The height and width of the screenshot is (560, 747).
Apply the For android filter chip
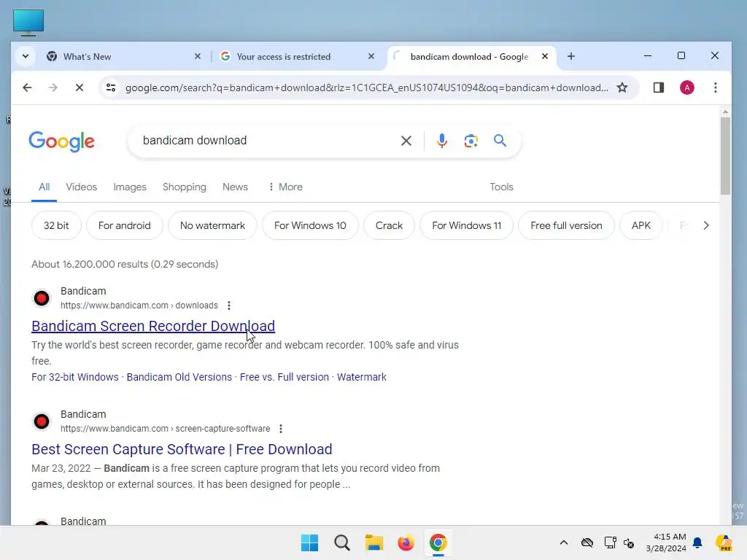click(124, 225)
